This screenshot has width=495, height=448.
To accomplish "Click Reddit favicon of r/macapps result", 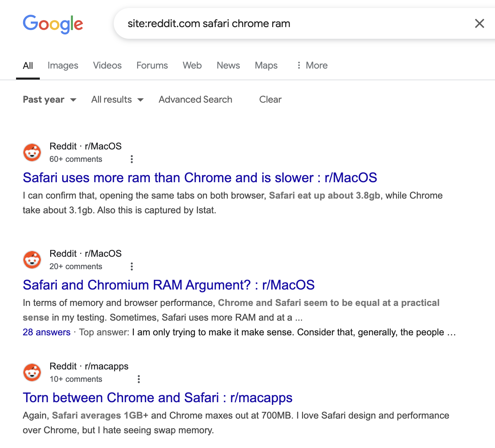I will [x=32, y=372].
